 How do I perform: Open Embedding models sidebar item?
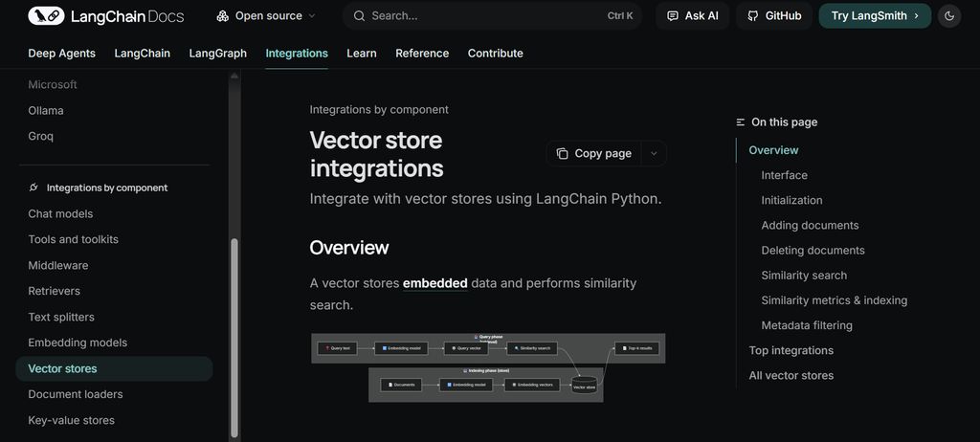[x=78, y=343]
